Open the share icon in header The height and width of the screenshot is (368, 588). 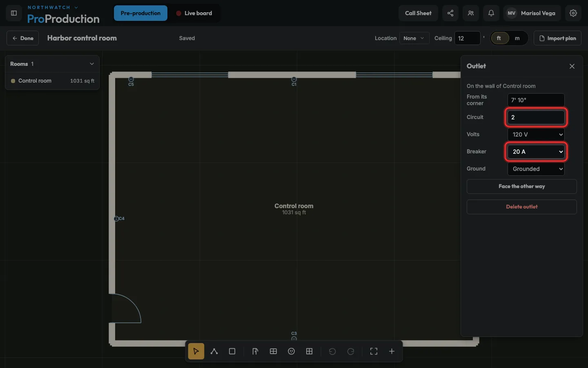coord(450,13)
